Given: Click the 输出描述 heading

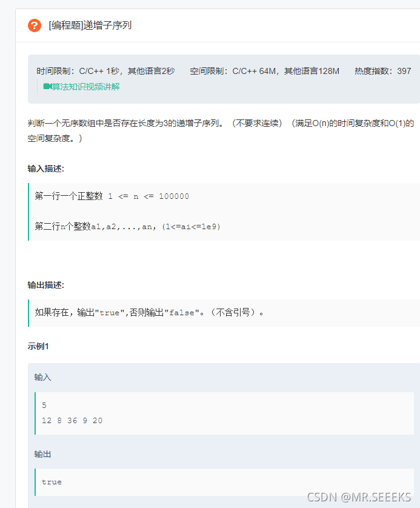Looking at the screenshot, I should 46,285.
